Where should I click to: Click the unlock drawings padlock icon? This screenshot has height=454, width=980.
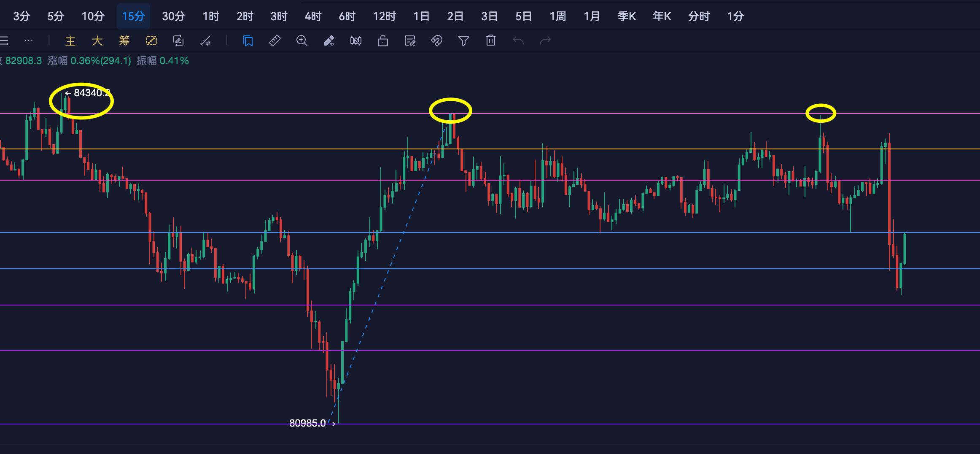click(x=383, y=41)
